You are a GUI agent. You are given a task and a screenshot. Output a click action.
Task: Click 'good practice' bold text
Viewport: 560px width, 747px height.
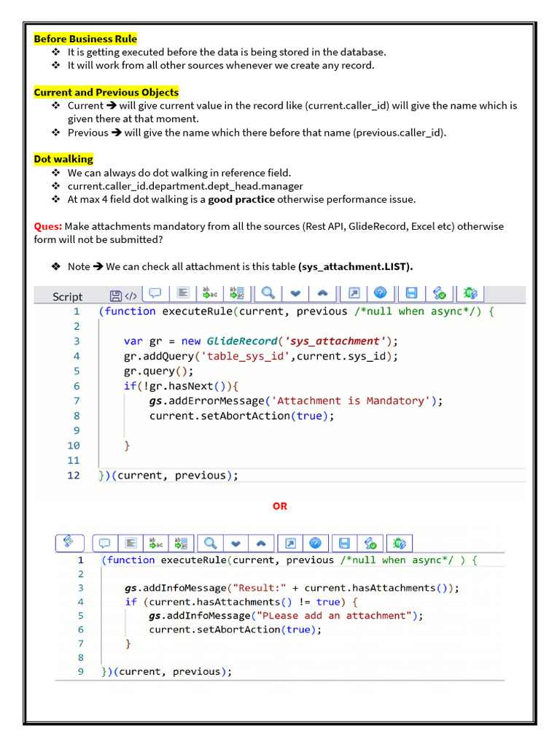[x=241, y=200]
